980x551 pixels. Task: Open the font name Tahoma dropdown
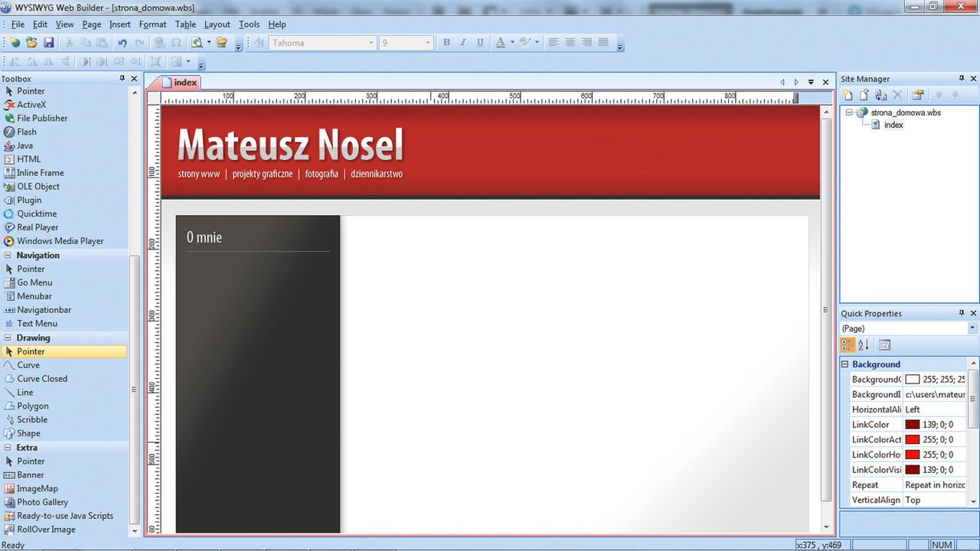(371, 43)
